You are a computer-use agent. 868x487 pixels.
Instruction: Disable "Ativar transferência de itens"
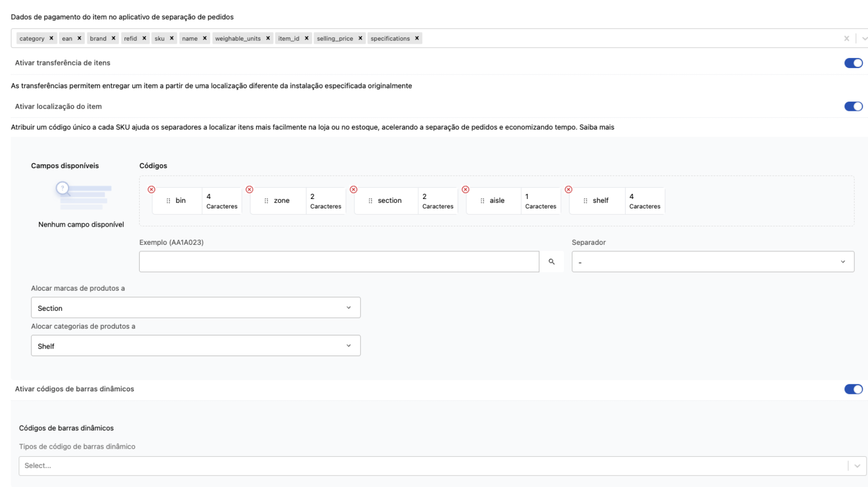(x=853, y=62)
